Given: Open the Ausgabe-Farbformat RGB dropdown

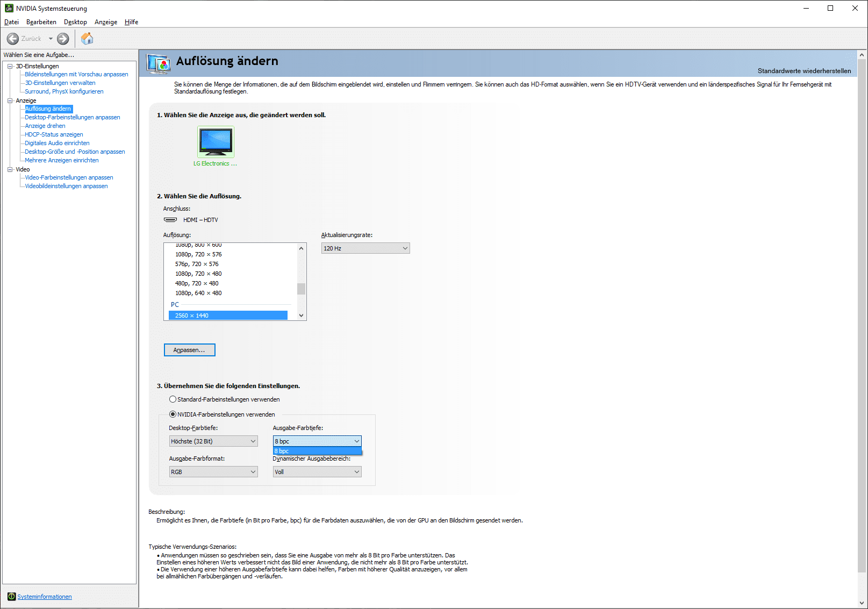Looking at the screenshot, I should (213, 472).
